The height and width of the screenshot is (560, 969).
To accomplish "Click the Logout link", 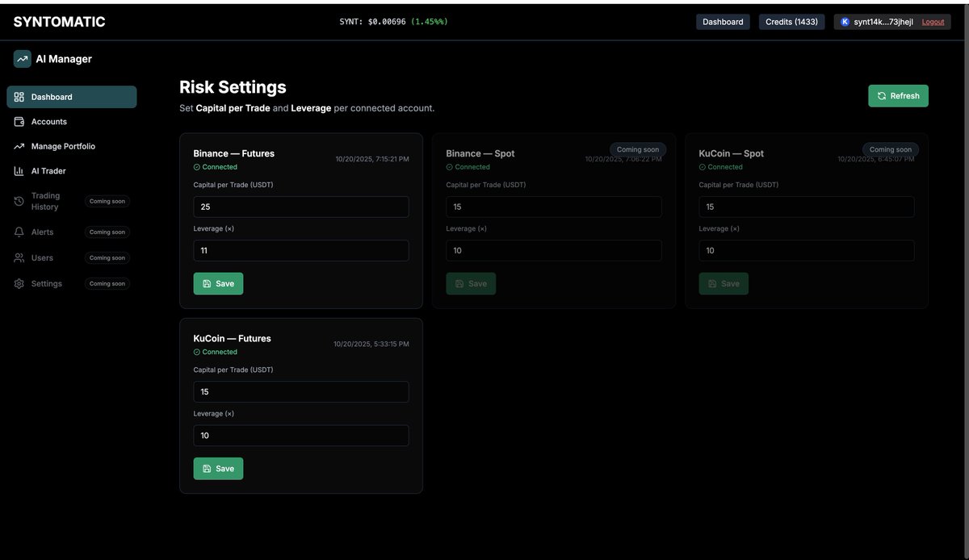I will 933,22.
